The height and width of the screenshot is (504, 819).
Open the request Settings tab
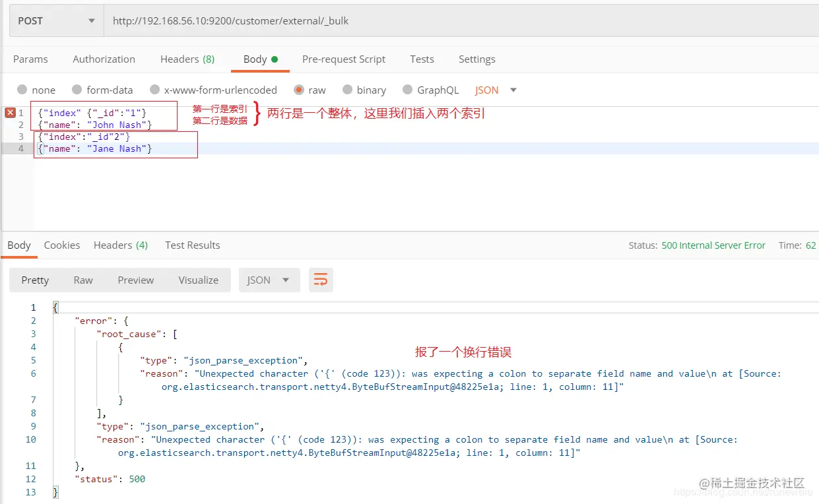477,59
